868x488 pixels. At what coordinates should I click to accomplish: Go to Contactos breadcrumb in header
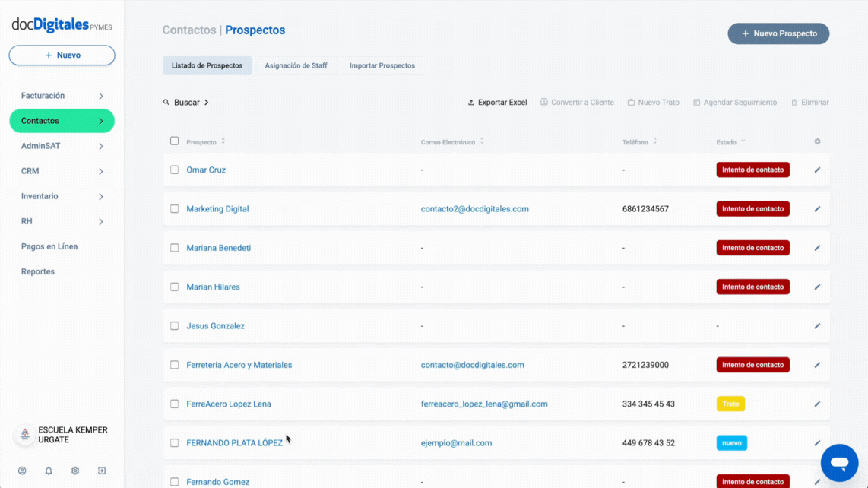point(189,30)
